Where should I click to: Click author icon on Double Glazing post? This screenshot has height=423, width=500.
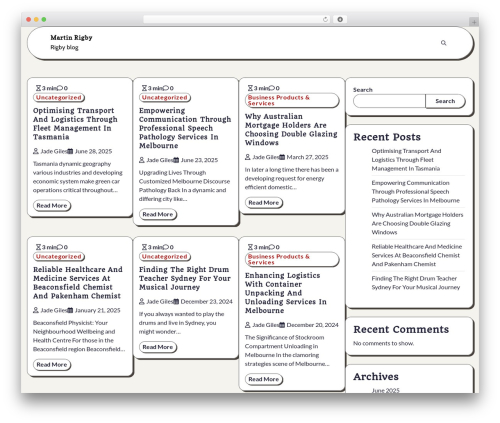tap(248, 157)
